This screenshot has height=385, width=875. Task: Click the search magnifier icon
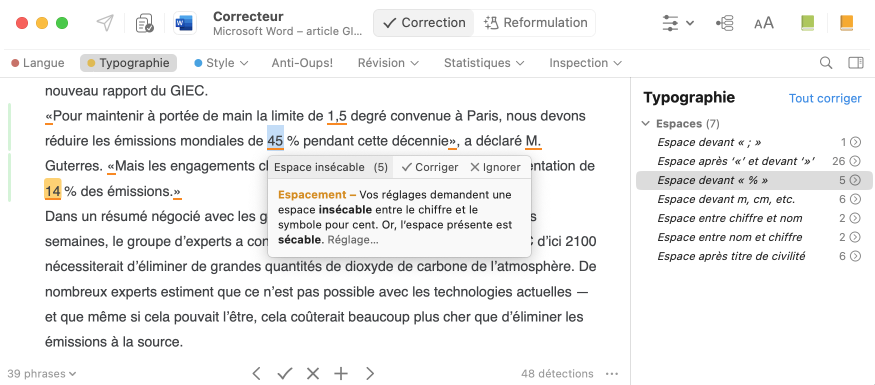click(x=826, y=63)
